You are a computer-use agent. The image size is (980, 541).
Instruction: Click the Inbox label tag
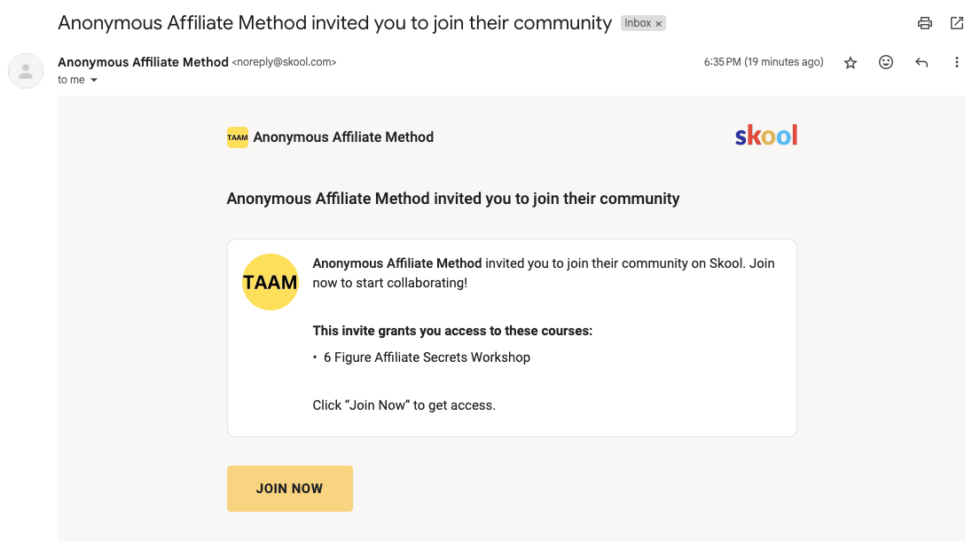click(x=638, y=23)
